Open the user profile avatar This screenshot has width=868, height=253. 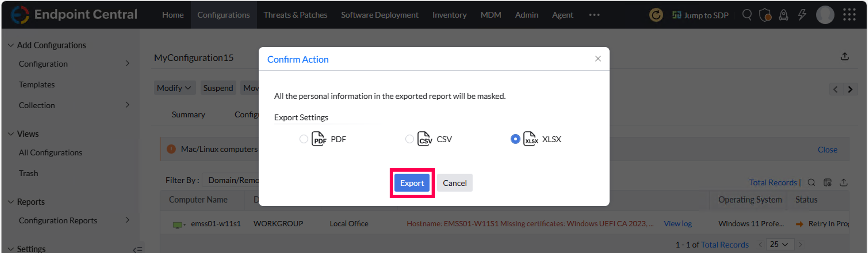[825, 15]
